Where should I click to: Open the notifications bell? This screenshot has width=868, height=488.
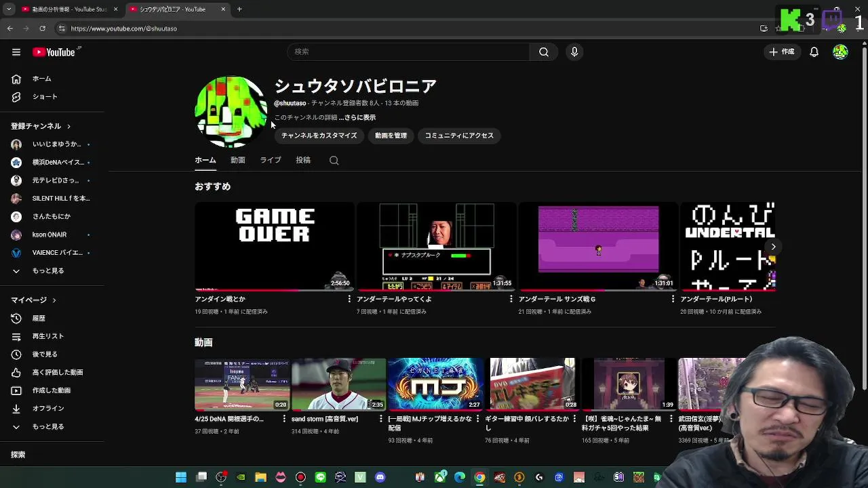click(x=814, y=52)
